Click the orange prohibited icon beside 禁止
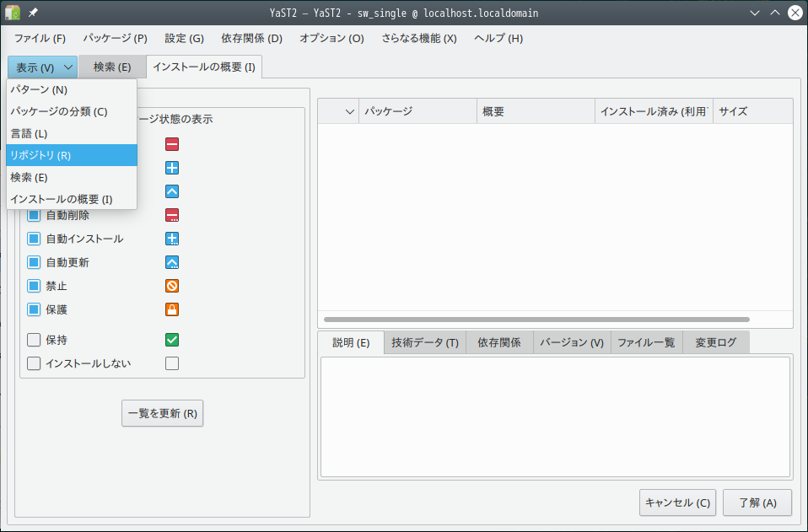Screen dimensions: 808x532 172,286
